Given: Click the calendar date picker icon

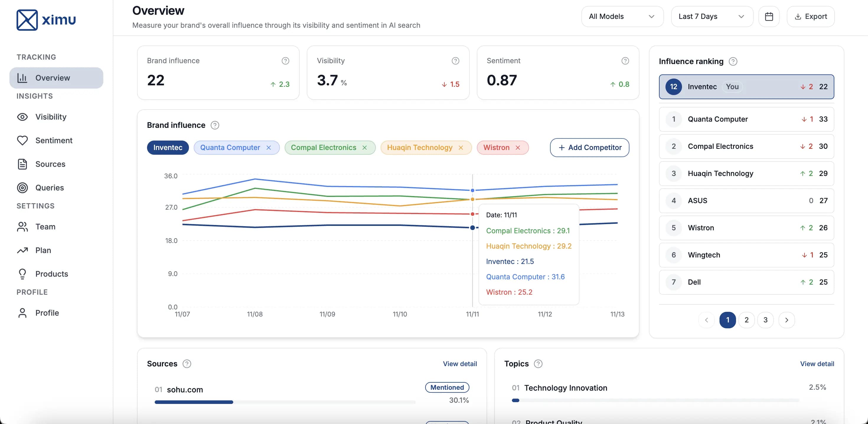Looking at the screenshot, I should [x=769, y=16].
